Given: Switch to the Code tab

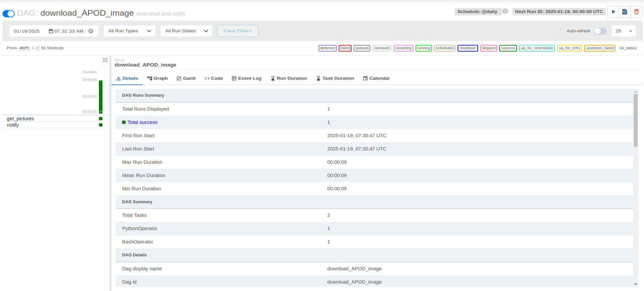Looking at the screenshot, I should (x=214, y=79).
